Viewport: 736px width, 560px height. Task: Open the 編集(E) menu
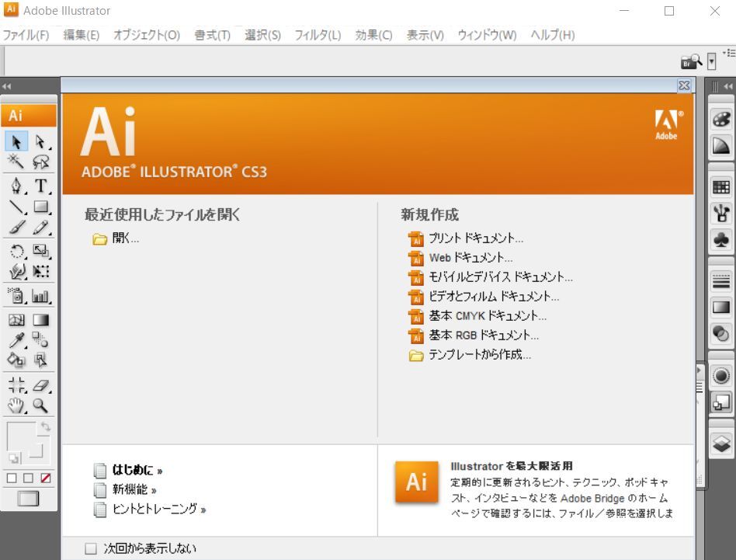[82, 35]
